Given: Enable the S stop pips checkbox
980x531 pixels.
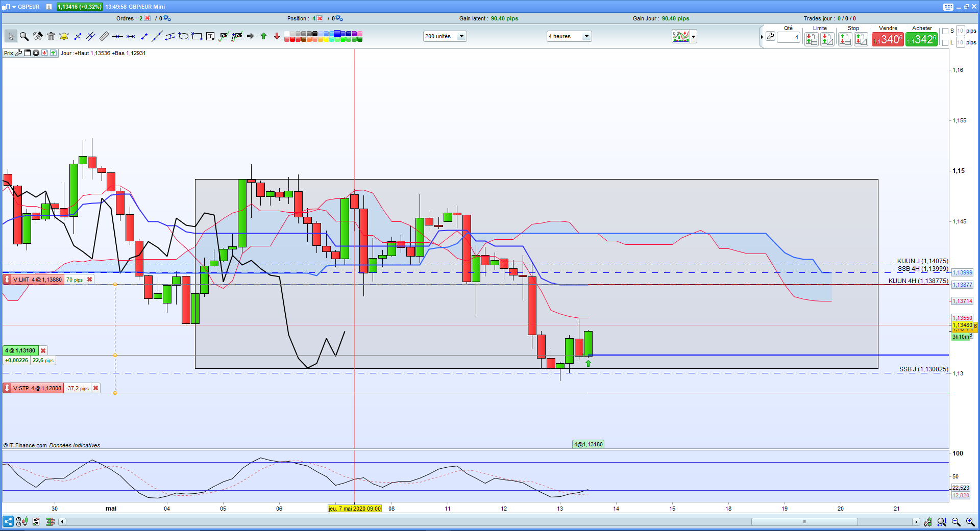Looking at the screenshot, I should click(945, 31).
